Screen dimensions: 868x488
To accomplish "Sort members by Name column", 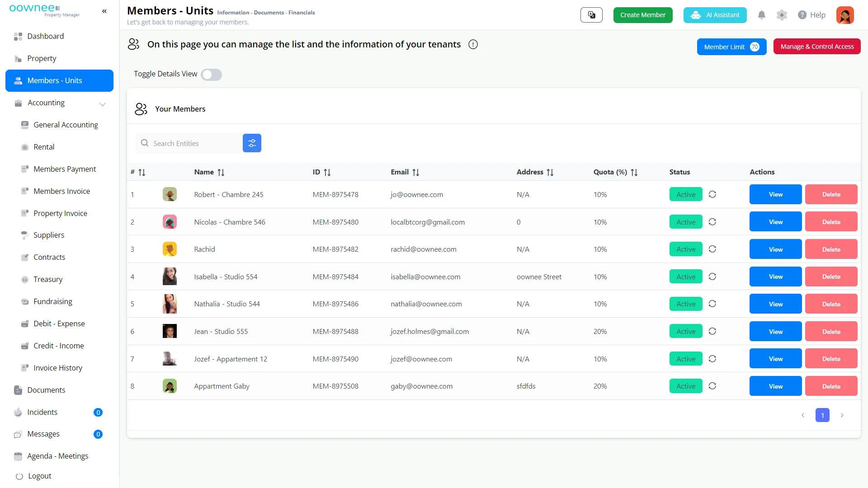I will point(221,172).
